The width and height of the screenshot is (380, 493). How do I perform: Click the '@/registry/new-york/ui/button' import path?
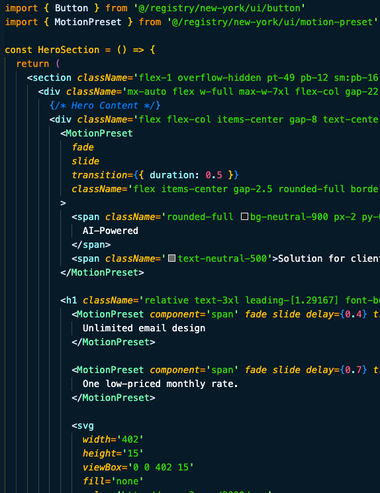pyautogui.click(x=219, y=8)
